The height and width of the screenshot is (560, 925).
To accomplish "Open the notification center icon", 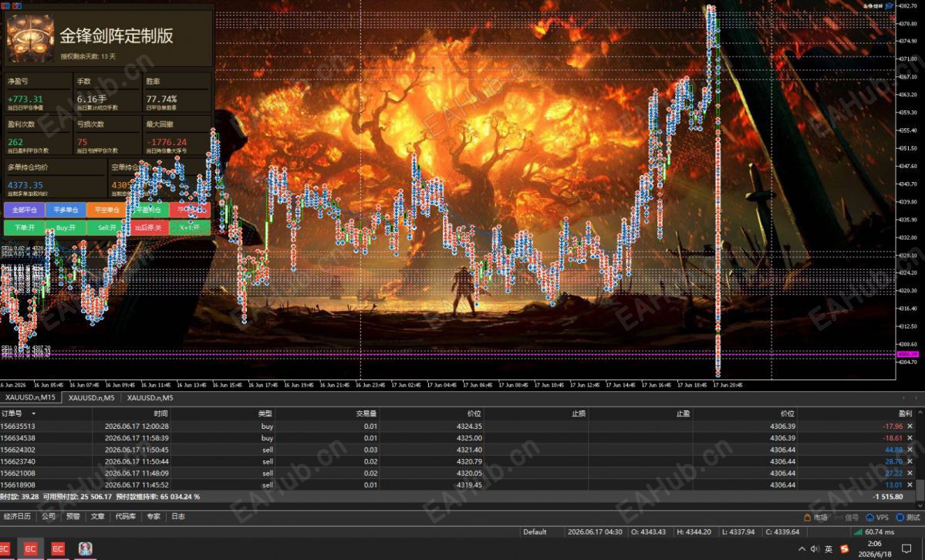I will click(906, 548).
